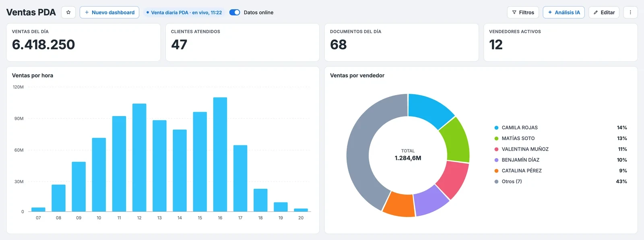The height and width of the screenshot is (240, 644).
Task: Click the 10 hour bar
Action: pos(99,175)
